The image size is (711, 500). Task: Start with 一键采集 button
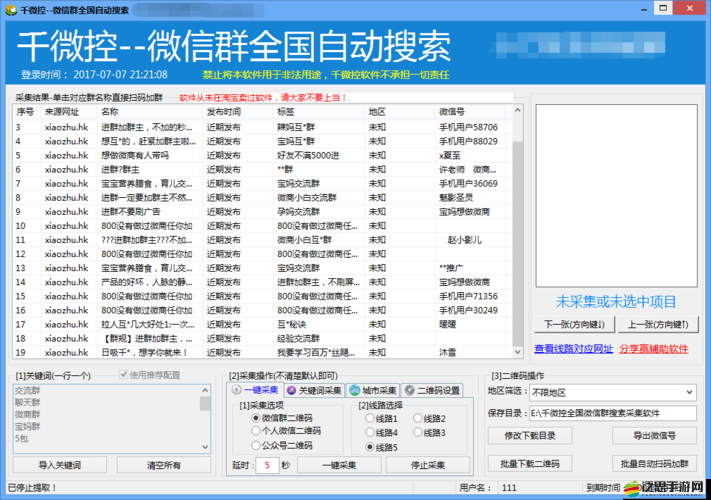(x=339, y=465)
